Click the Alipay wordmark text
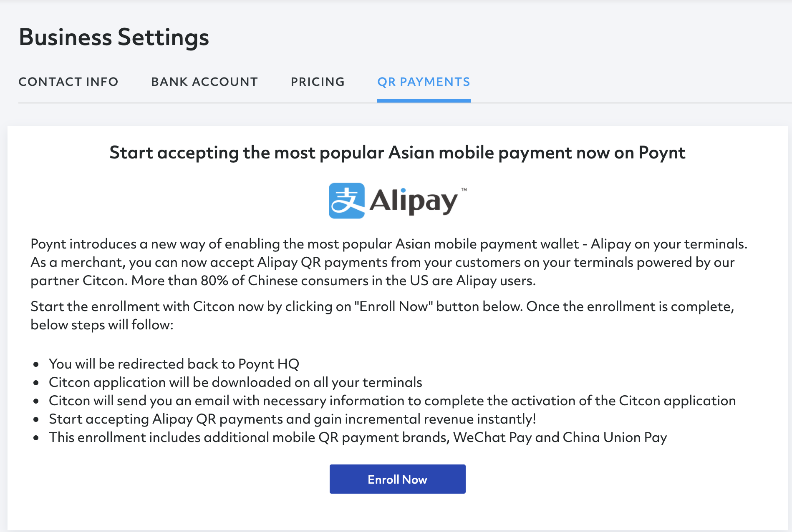 [414, 201]
